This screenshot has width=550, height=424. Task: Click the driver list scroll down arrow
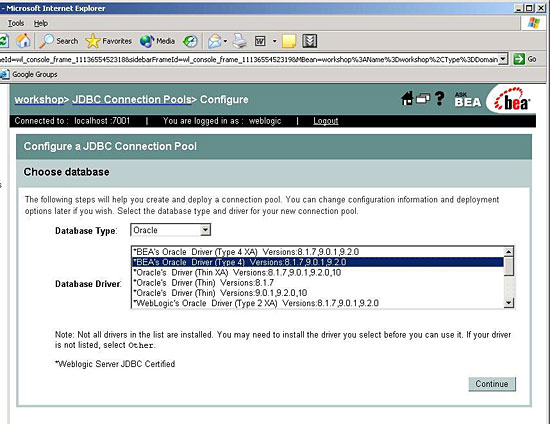click(509, 303)
